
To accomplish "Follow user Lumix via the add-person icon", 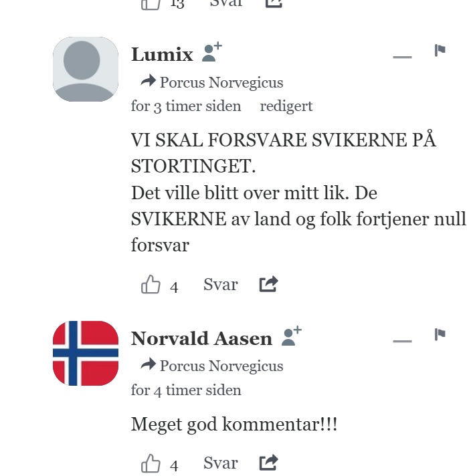I will pyautogui.click(x=212, y=52).
